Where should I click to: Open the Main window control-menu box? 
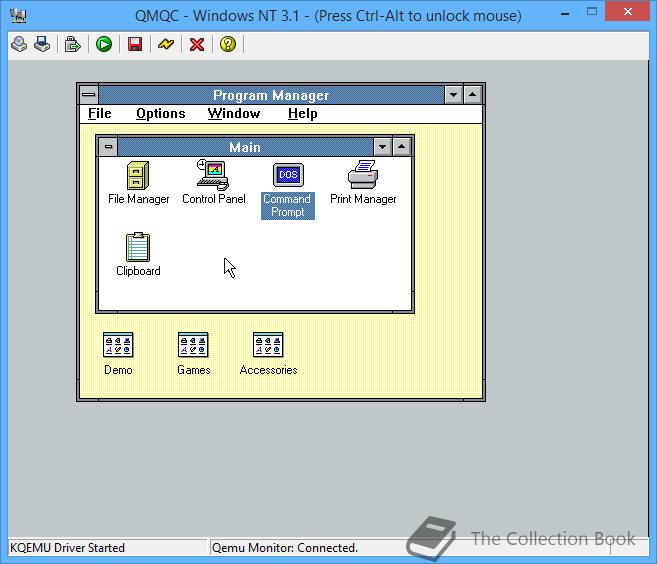109,147
